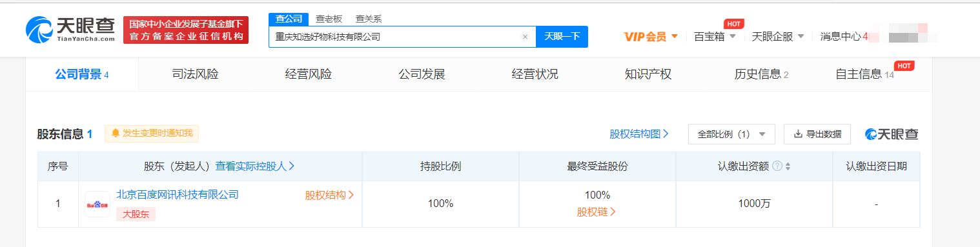Click the 持股比例 100% cell
Image resolution: width=980 pixels, height=247 pixels.
[x=440, y=203]
